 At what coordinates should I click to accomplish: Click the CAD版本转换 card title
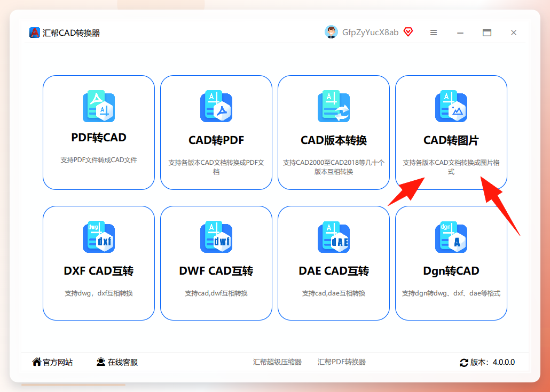(x=334, y=140)
